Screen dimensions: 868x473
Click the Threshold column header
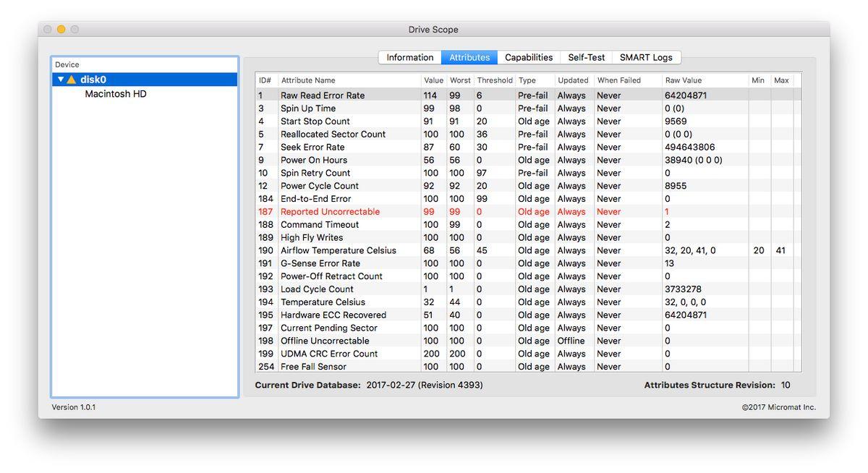[x=494, y=80]
